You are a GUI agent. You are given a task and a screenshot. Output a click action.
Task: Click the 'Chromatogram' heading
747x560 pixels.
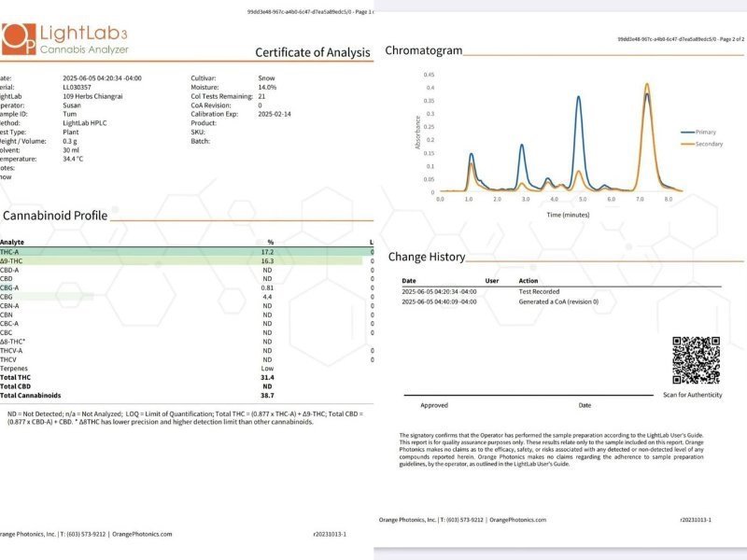coord(424,50)
